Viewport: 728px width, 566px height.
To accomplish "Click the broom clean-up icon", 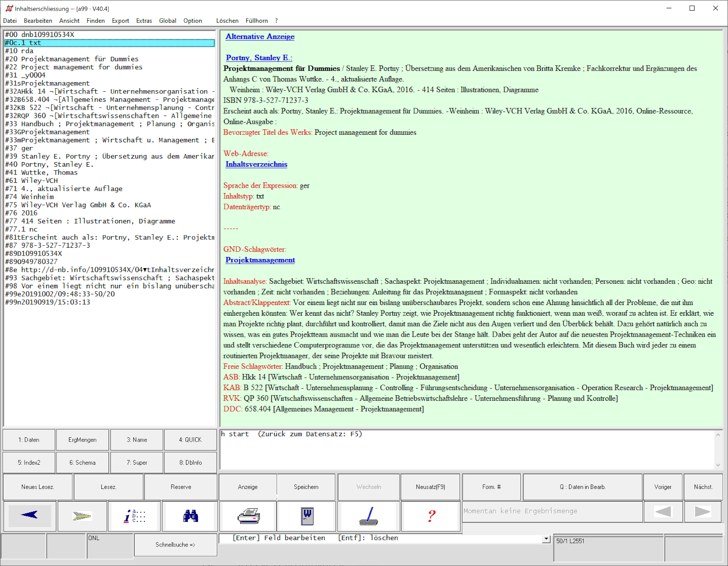I will click(x=369, y=516).
